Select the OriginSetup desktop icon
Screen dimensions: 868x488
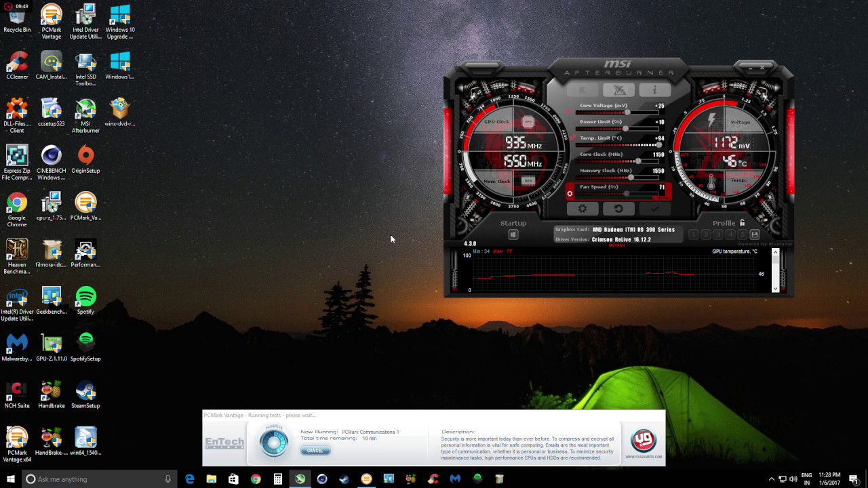click(85, 160)
